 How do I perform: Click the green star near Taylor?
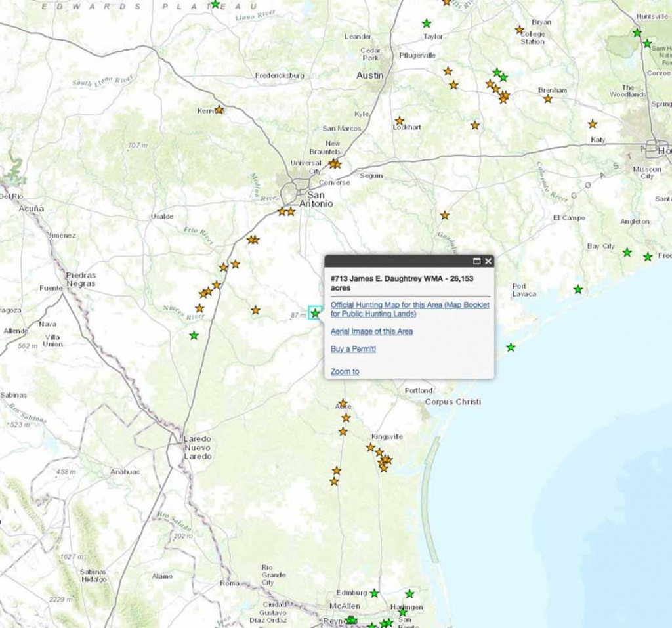[x=427, y=24]
